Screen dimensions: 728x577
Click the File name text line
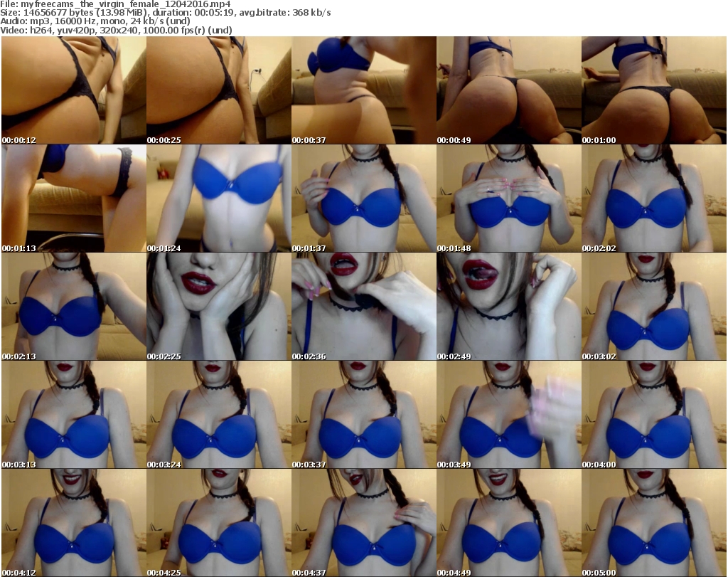tap(115, 4)
